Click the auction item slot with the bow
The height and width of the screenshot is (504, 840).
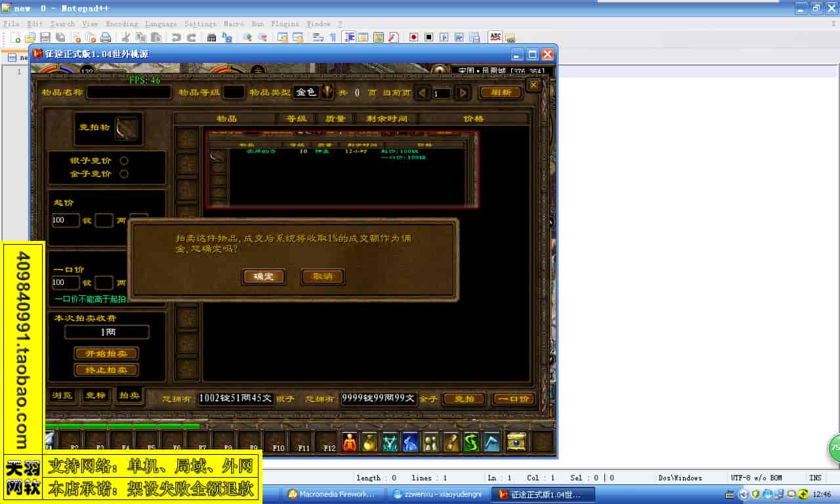coord(127,128)
